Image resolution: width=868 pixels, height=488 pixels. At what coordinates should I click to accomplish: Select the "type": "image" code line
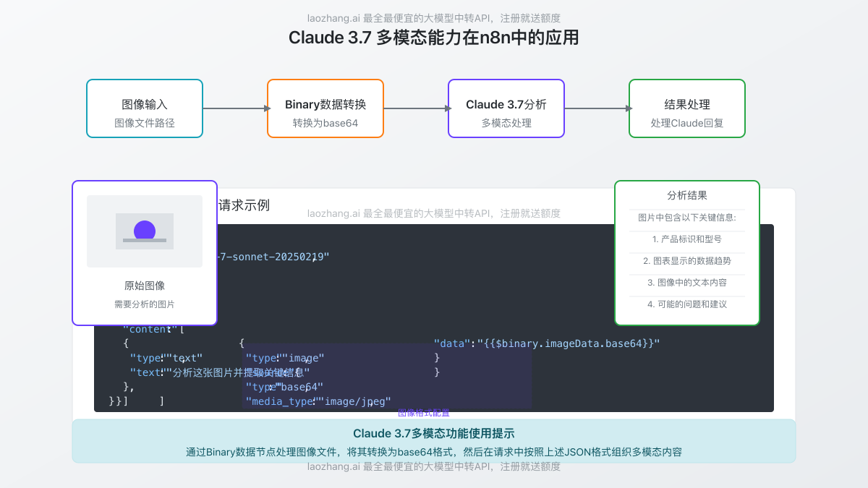[285, 358]
